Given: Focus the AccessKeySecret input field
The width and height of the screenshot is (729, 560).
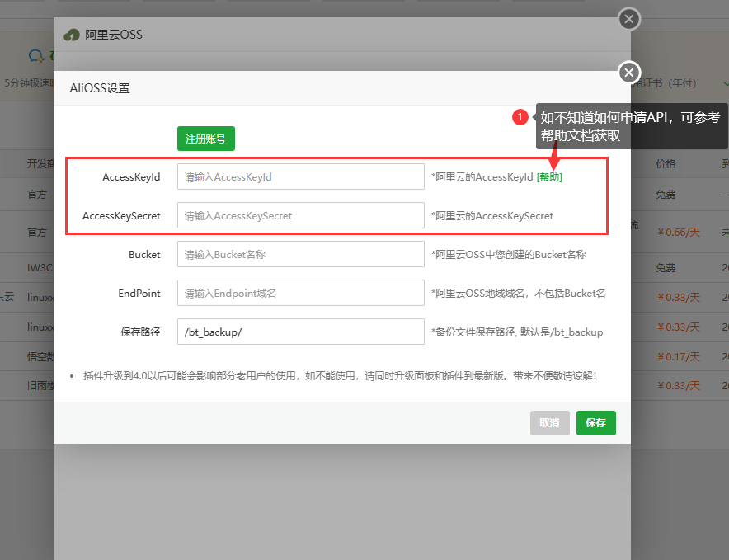Looking at the screenshot, I should click(301, 215).
